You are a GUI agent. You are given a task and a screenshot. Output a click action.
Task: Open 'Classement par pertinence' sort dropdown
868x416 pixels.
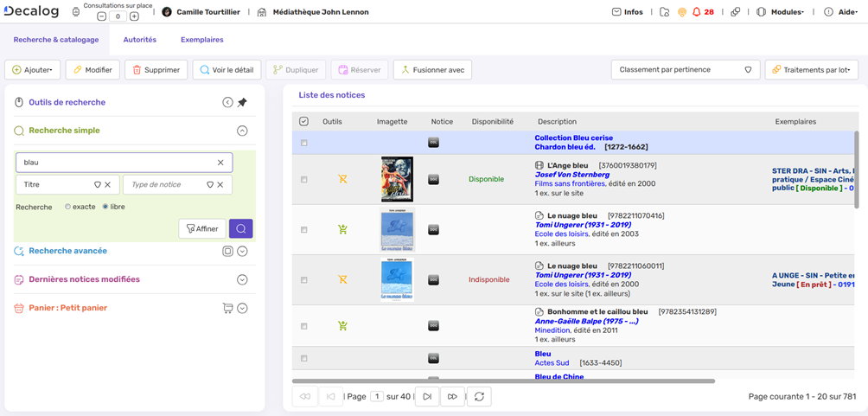[x=685, y=70]
